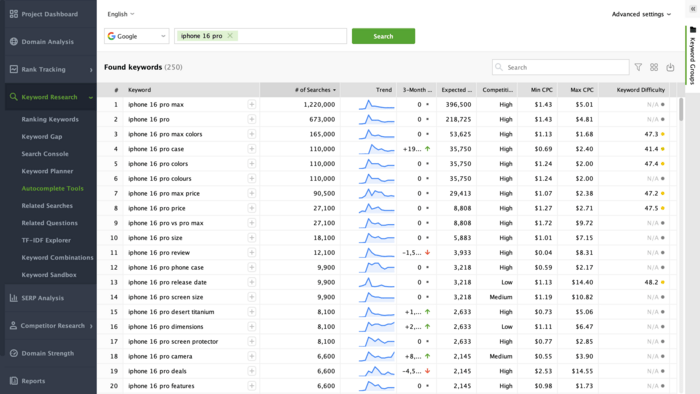Open Related Searches in sidebar
Viewport: 700px width, 394px height.
coord(47,206)
